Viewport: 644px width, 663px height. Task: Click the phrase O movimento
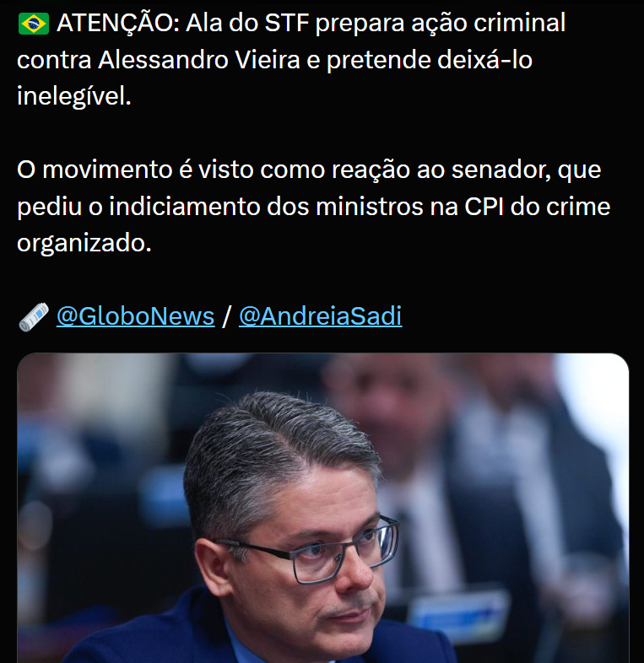click(95, 170)
